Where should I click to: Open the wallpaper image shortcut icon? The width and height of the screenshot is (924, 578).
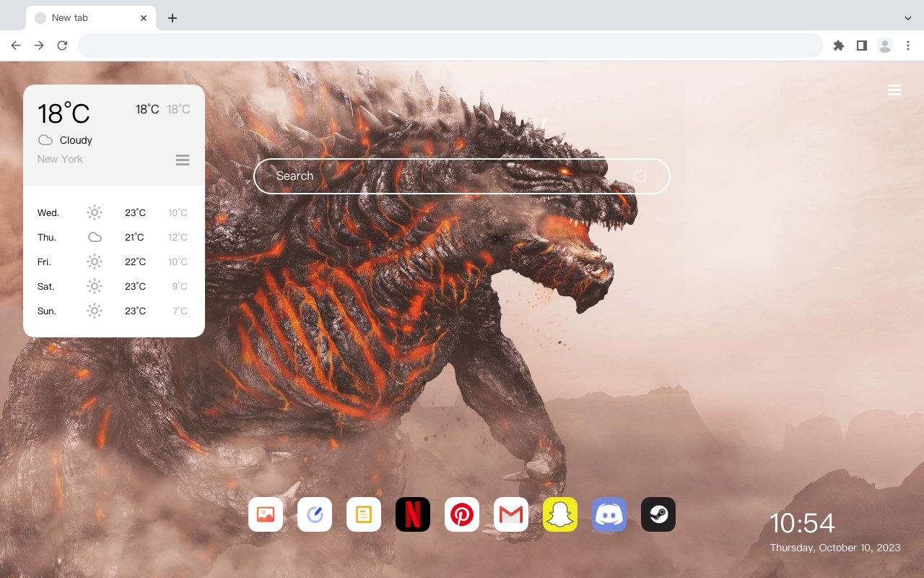tap(266, 514)
